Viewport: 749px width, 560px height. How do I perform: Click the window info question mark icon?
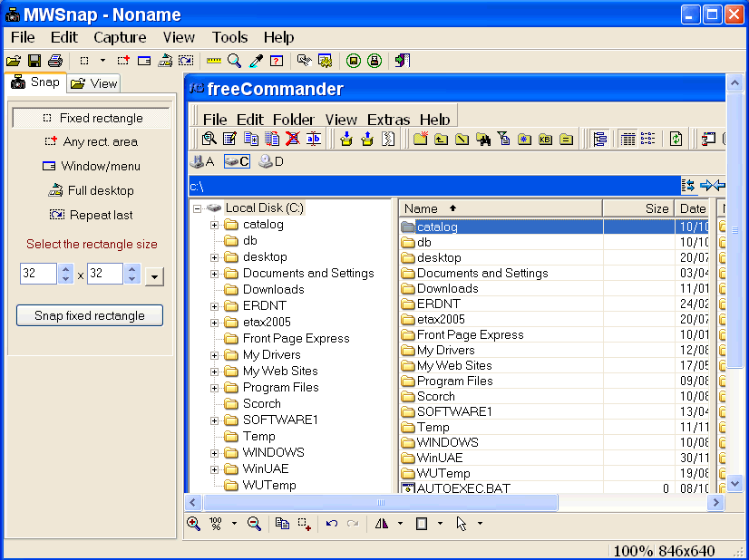point(277,61)
